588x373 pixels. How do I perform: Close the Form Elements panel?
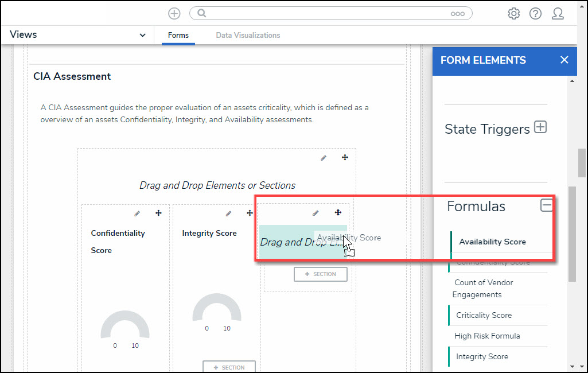(564, 60)
